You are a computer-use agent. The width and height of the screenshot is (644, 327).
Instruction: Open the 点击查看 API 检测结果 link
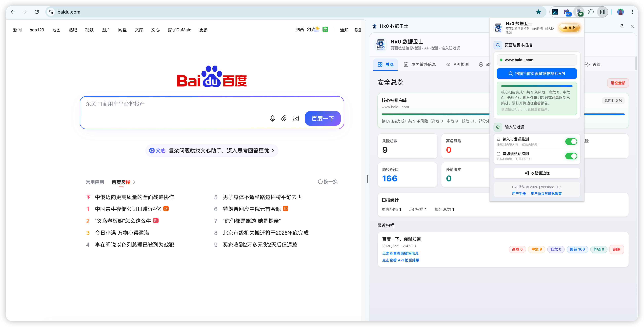tap(401, 260)
